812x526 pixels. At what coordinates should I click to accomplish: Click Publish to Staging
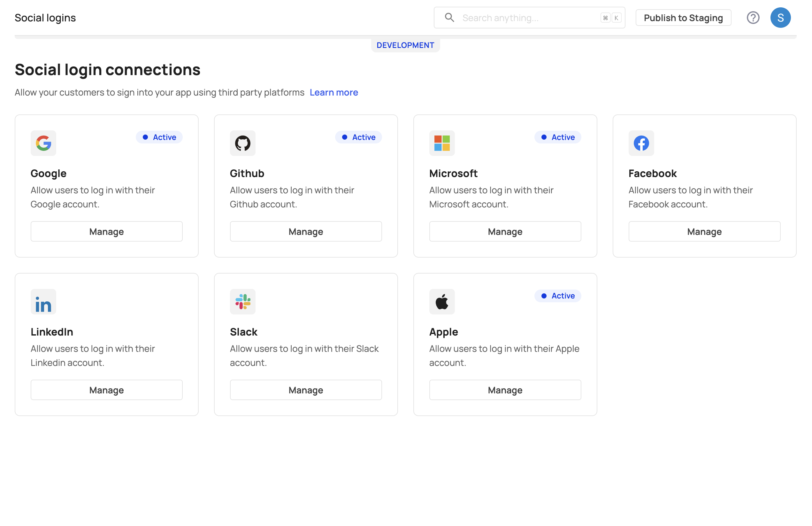(683, 17)
